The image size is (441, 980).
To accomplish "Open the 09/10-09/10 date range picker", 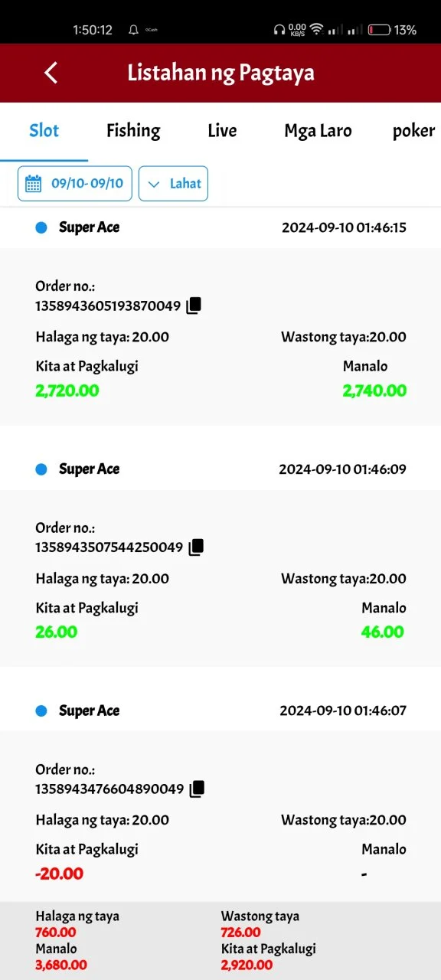I will (x=75, y=184).
